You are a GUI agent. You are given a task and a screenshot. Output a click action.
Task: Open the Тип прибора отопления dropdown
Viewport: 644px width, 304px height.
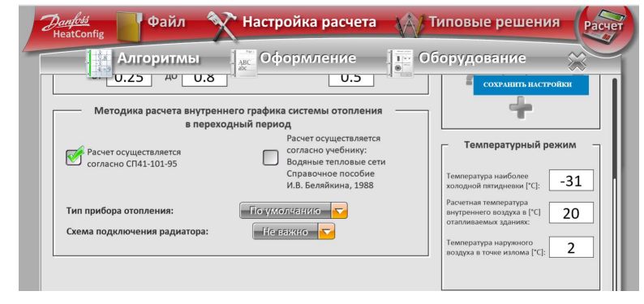294,211
